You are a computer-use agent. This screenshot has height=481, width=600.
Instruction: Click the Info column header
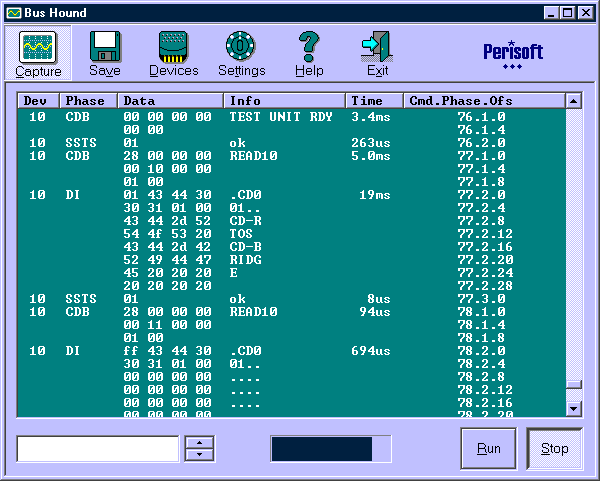coord(285,101)
